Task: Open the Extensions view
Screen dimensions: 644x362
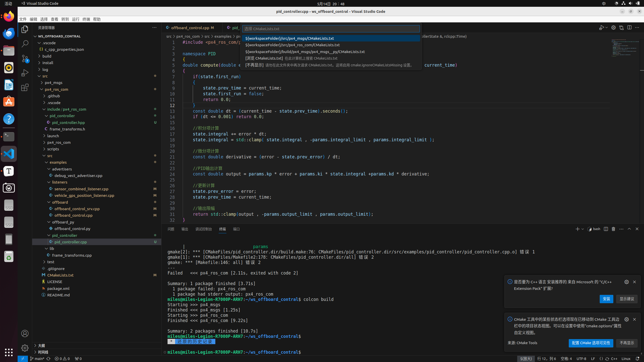Action: coord(25,87)
